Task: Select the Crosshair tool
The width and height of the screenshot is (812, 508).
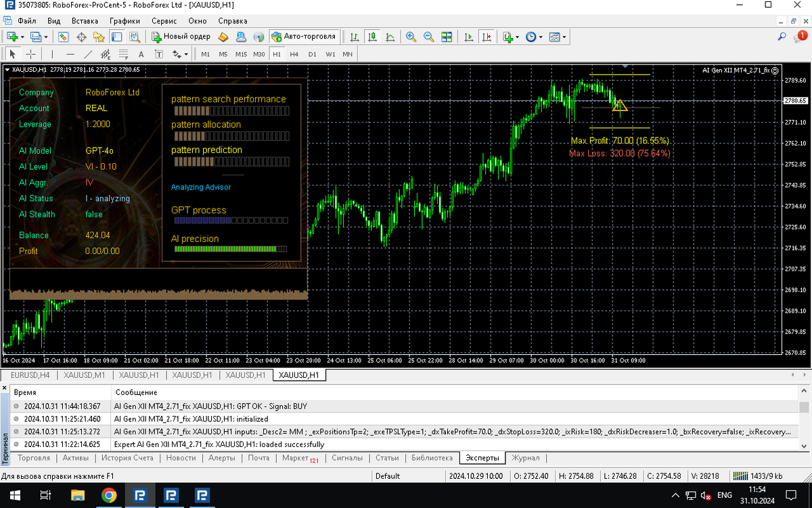Action: [x=30, y=54]
